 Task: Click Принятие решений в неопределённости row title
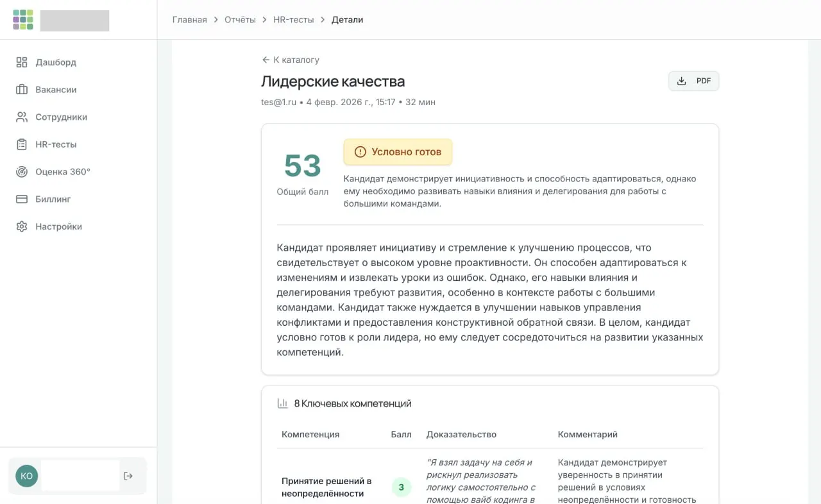(326, 487)
